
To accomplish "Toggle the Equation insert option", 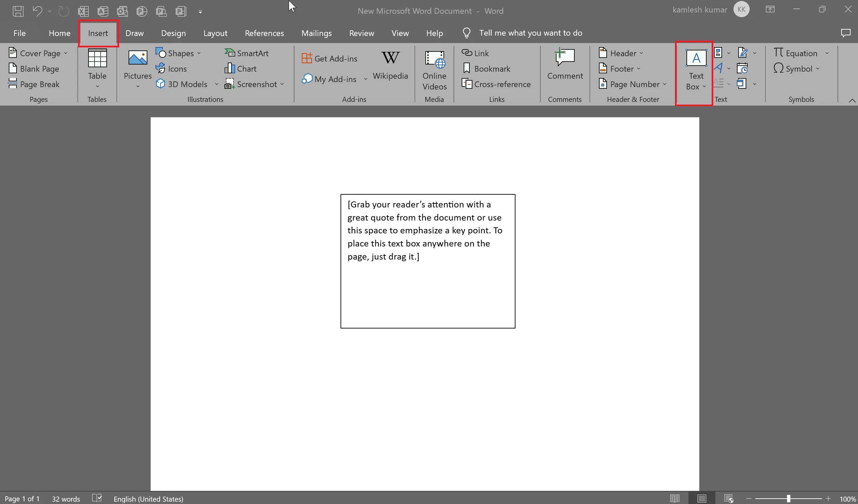I will (x=796, y=53).
